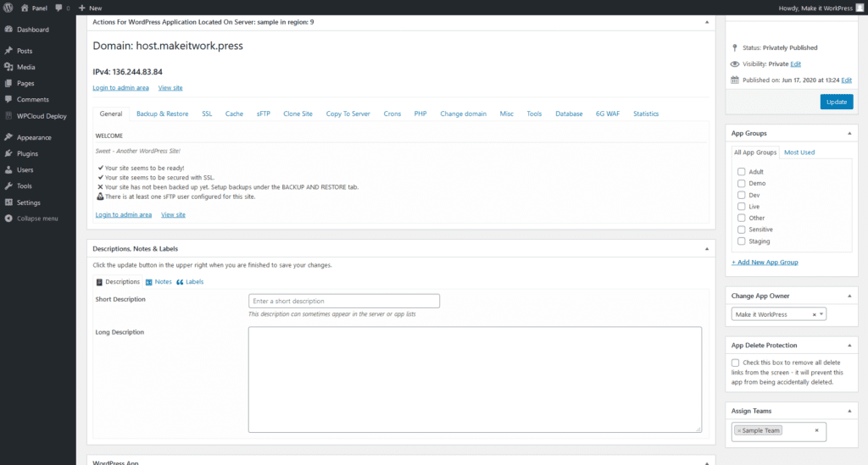Open the Crons tab

[x=392, y=113]
